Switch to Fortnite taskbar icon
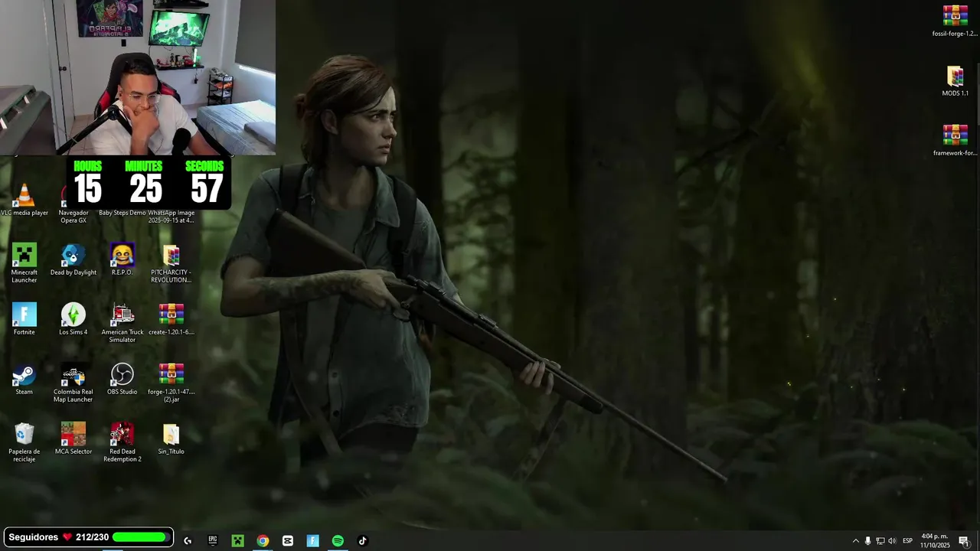The width and height of the screenshot is (980, 551). [313, 541]
